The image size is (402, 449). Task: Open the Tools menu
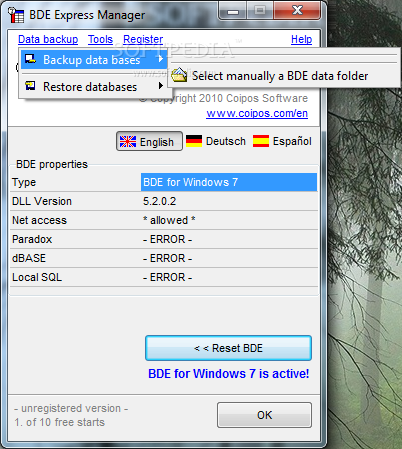pos(100,39)
